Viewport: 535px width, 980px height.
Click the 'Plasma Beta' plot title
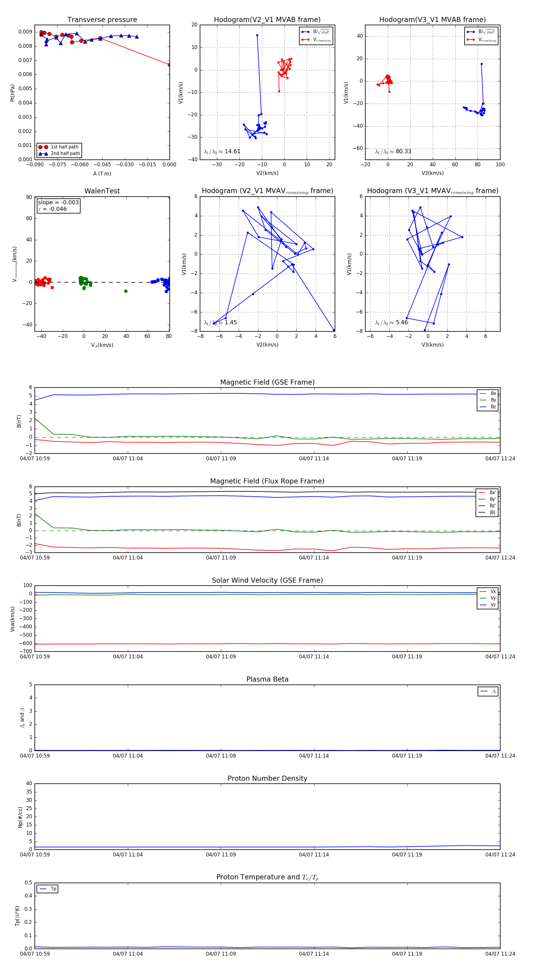(x=267, y=679)
